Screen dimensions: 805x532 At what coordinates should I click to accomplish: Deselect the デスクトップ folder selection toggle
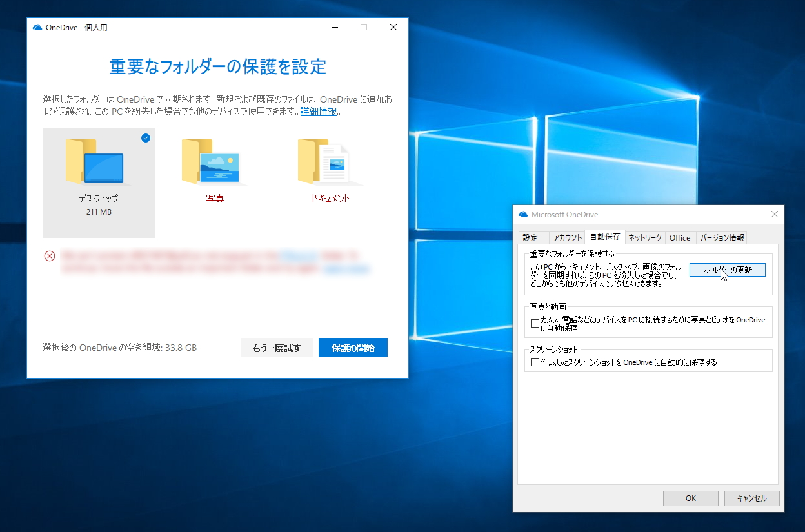click(x=146, y=137)
